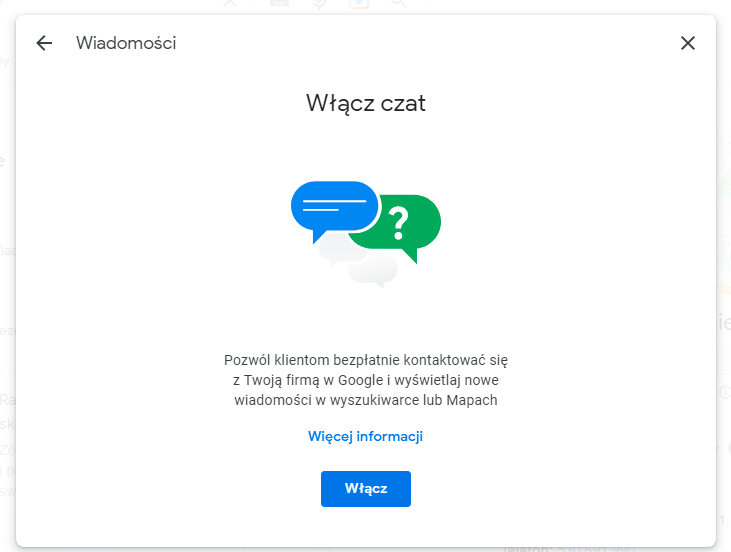Click the "Włącz czat" heading

coord(365,103)
